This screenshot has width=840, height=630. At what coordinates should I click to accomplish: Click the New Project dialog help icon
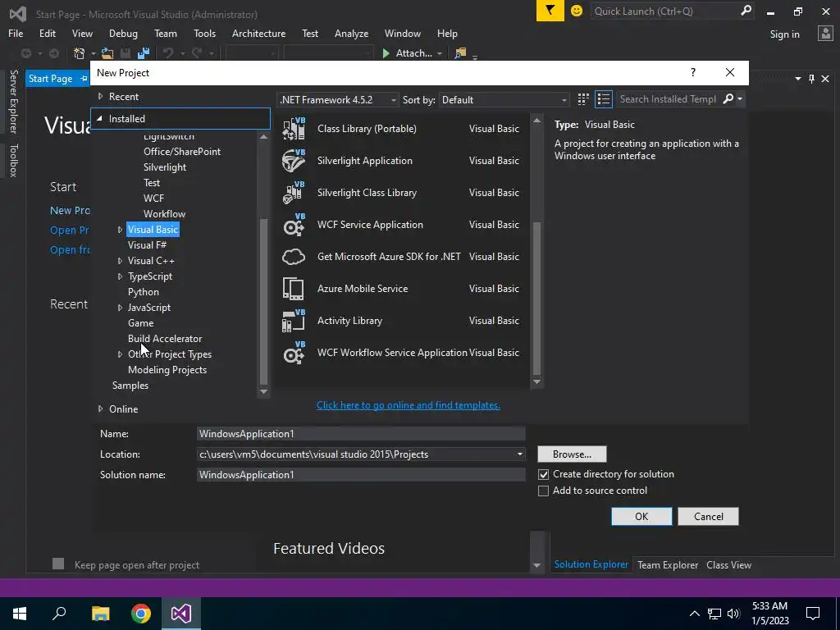pyautogui.click(x=693, y=72)
